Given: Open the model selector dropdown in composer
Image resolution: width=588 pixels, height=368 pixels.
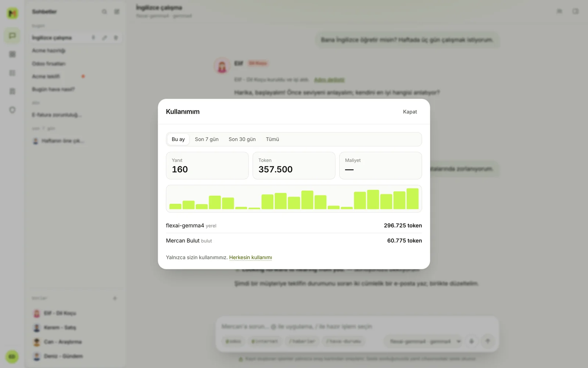Looking at the screenshot, I should (424, 342).
